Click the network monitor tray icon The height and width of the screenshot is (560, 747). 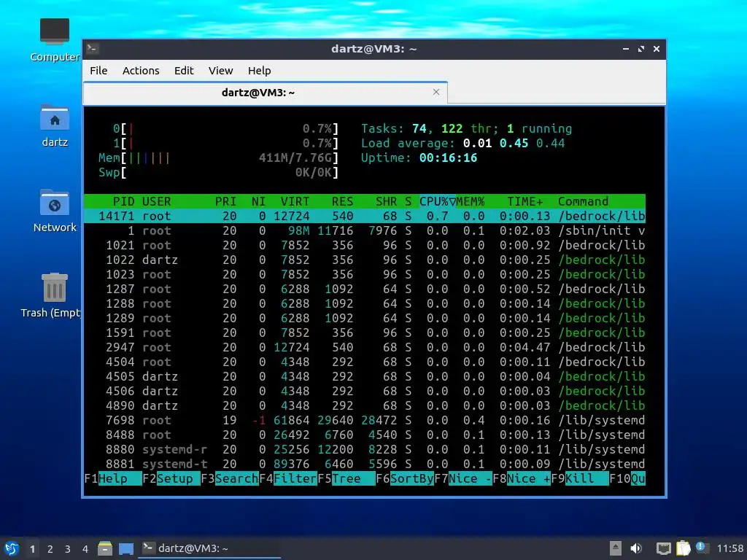(663, 548)
